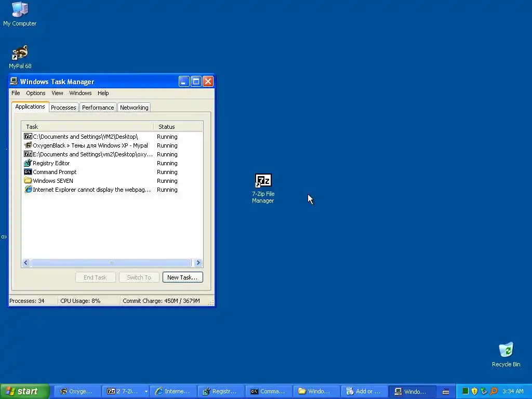Click the My Computer desktop icon
This screenshot has height=399, width=532.
click(x=20, y=14)
